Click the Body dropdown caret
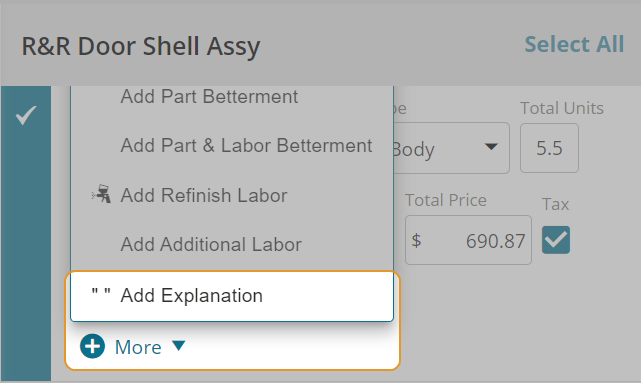641x383 pixels. pos(491,146)
